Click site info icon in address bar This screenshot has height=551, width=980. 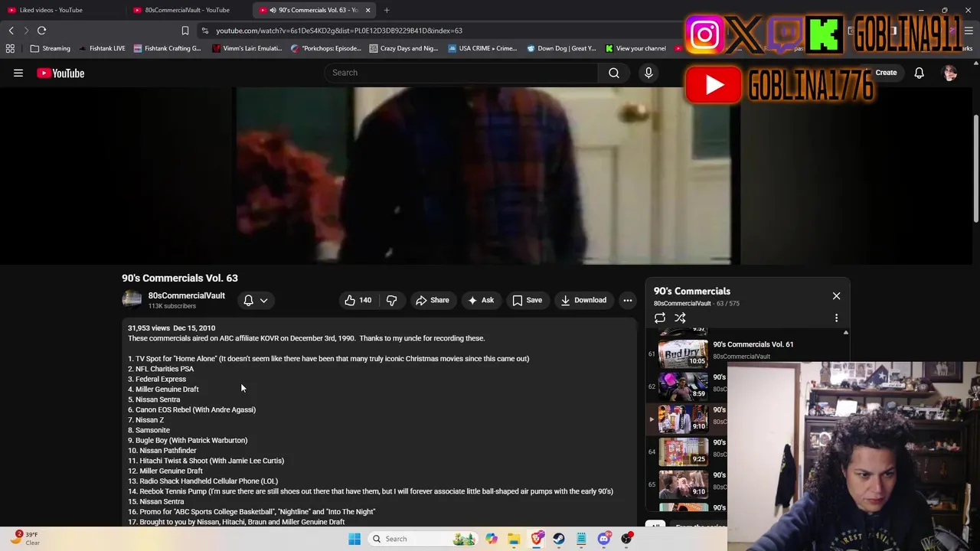pos(204,31)
